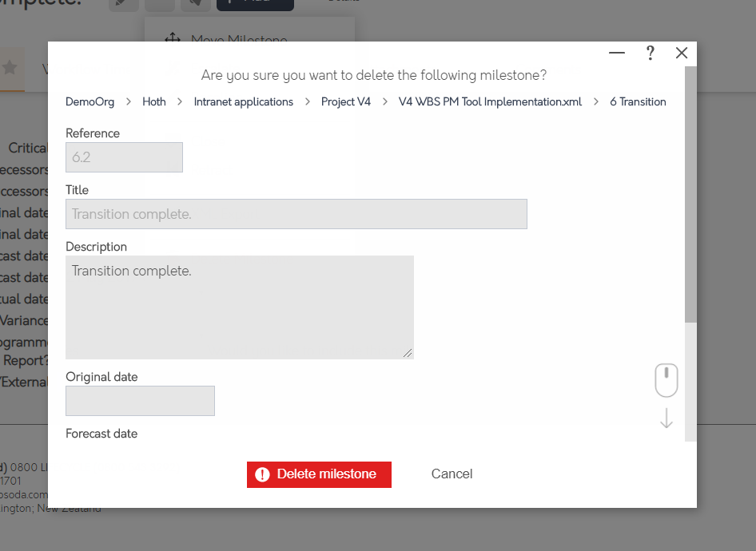Click the mouse scroll indicator icon
Screen dimensions: 756x551
point(666,379)
